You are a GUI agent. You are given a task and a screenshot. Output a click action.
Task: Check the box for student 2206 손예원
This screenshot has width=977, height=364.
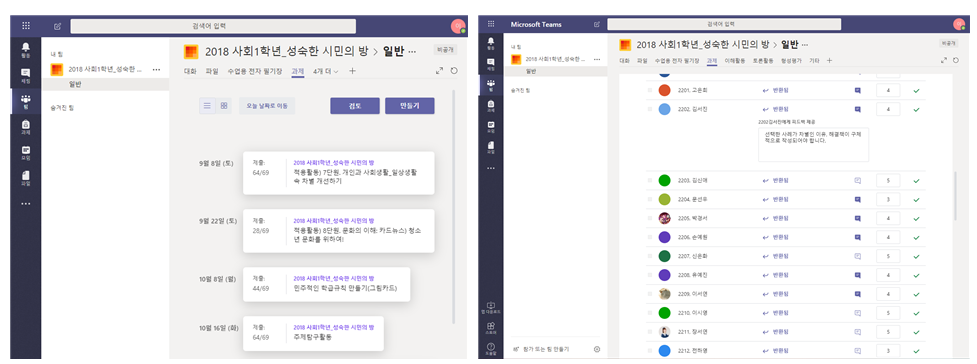coord(650,237)
